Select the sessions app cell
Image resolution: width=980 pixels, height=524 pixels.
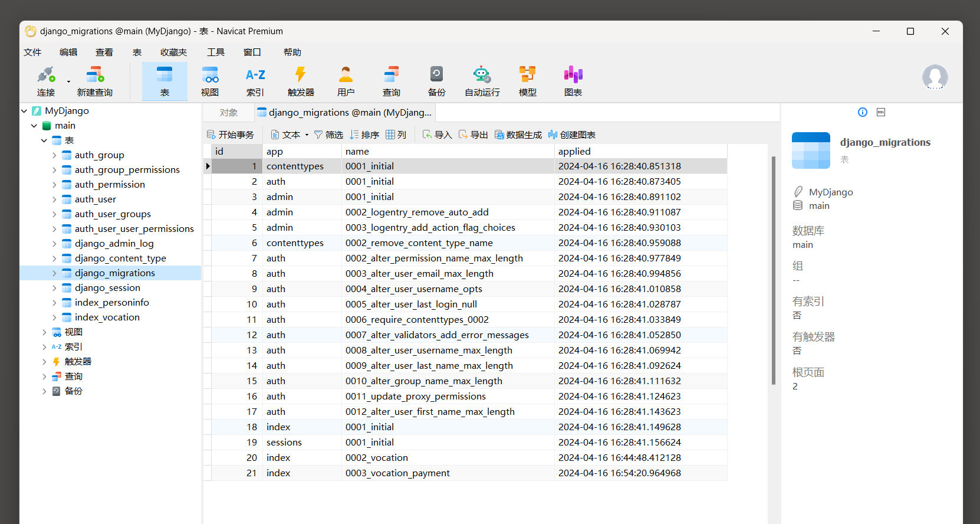[302, 443]
